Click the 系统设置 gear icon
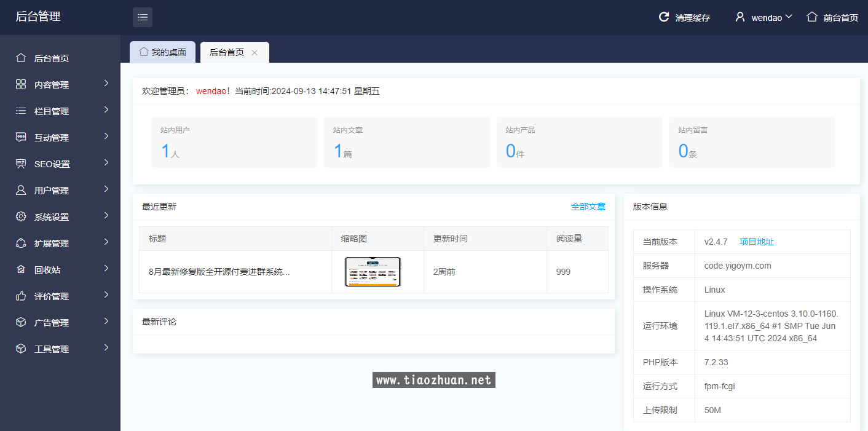Image resolution: width=868 pixels, height=431 pixels. 21,216
